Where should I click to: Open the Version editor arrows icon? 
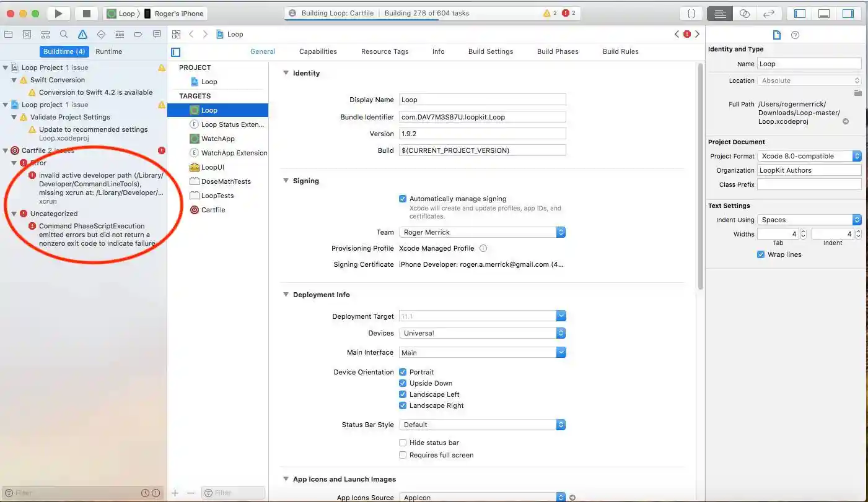click(x=768, y=13)
